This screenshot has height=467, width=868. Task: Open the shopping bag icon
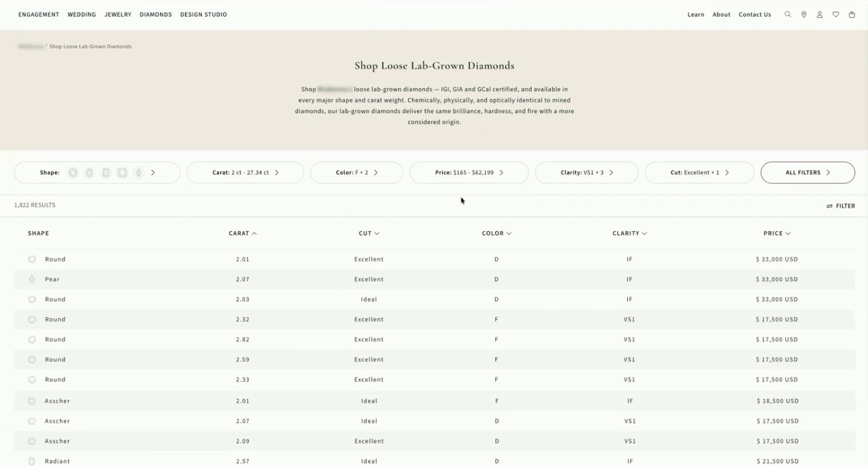click(852, 15)
